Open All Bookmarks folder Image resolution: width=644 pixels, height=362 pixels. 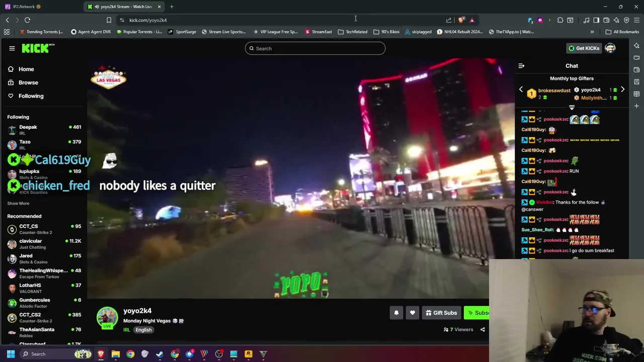pos(622,32)
